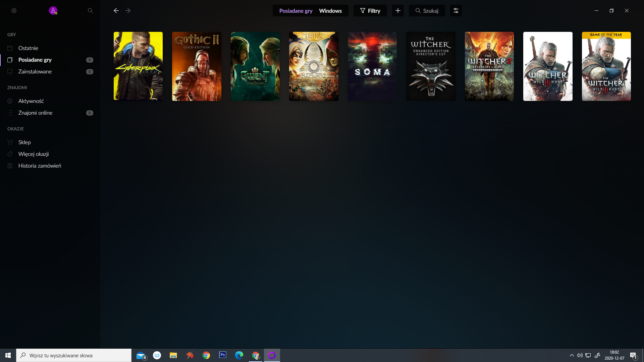Image resolution: width=644 pixels, height=362 pixels.
Task: Click the network tray icon
Action: click(588, 355)
